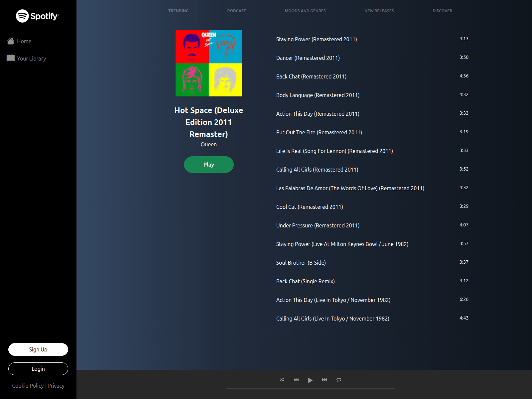The width and height of the screenshot is (532, 399).
Task: Click the Sign Up button
Action: (x=38, y=349)
